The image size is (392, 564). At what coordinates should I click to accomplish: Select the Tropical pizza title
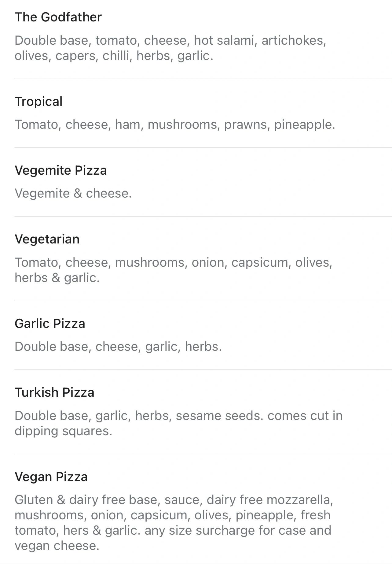coord(38,102)
